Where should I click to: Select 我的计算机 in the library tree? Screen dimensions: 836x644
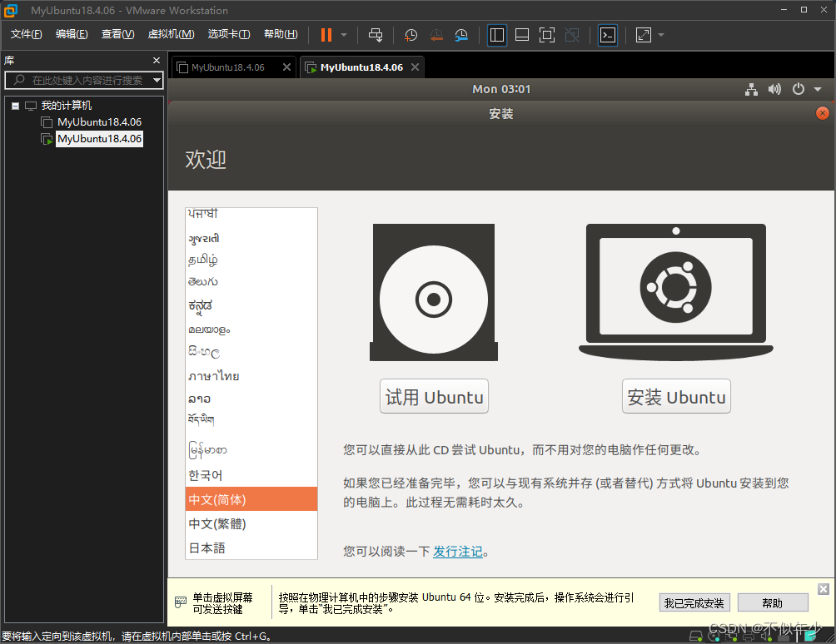66,106
